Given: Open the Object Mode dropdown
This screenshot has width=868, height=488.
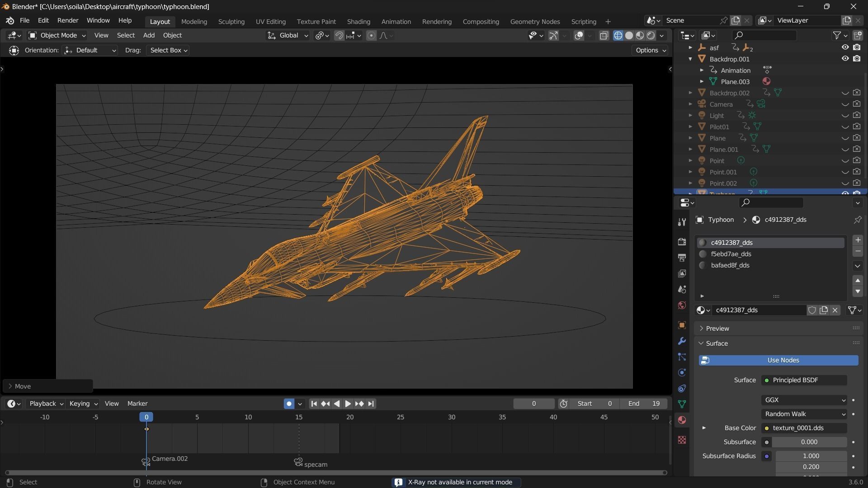Looking at the screenshot, I should 57,35.
